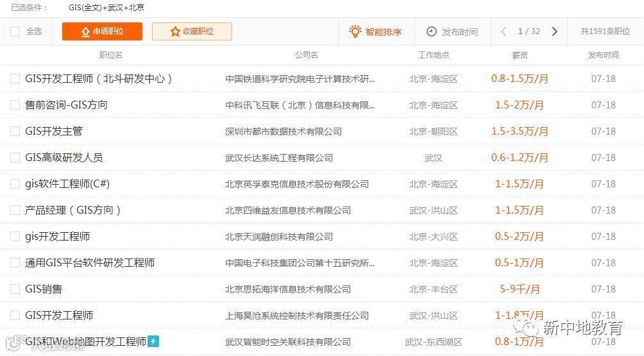
Task: Open job GIS高级研发人员
Action: (x=64, y=157)
